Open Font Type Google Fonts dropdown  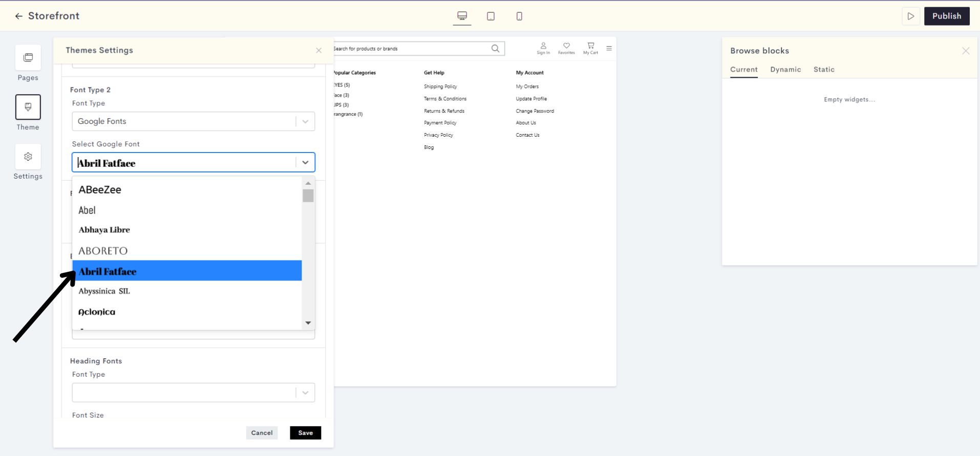coord(194,121)
